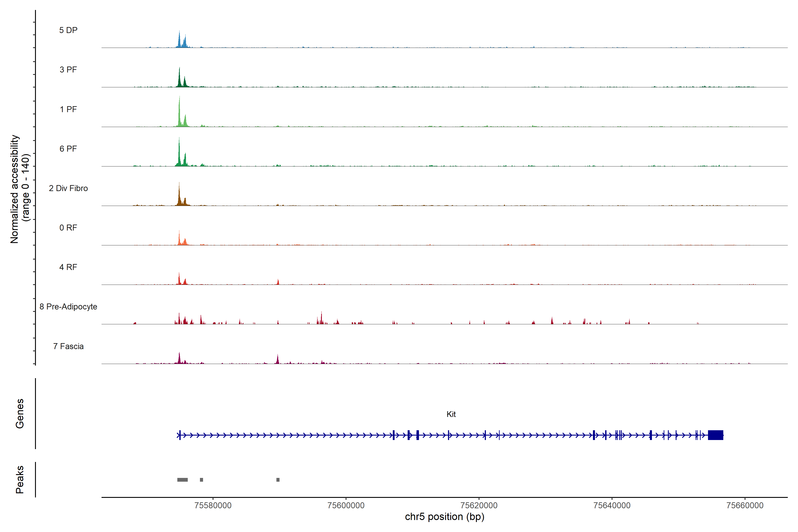Click the middle small gray peak marker
Viewport: 798px width, 532px height.
click(x=201, y=480)
